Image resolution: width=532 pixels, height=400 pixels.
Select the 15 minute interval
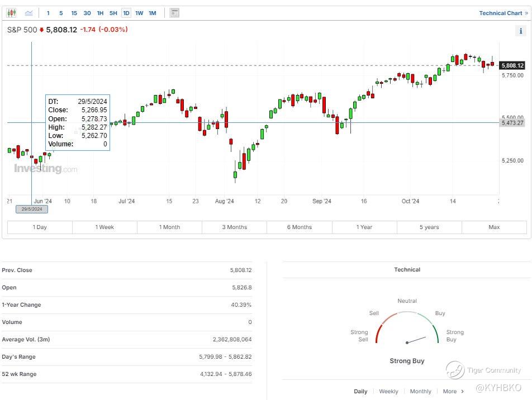(74, 13)
